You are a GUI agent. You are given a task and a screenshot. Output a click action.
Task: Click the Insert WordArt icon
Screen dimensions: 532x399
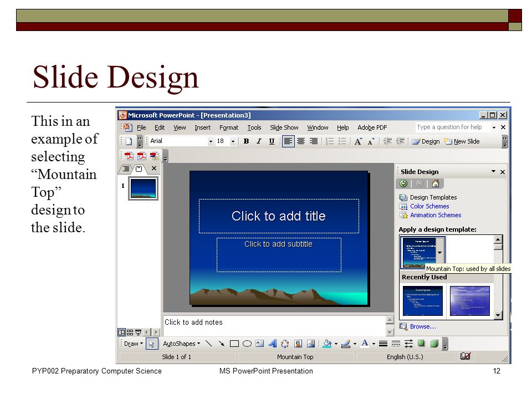[273, 344]
